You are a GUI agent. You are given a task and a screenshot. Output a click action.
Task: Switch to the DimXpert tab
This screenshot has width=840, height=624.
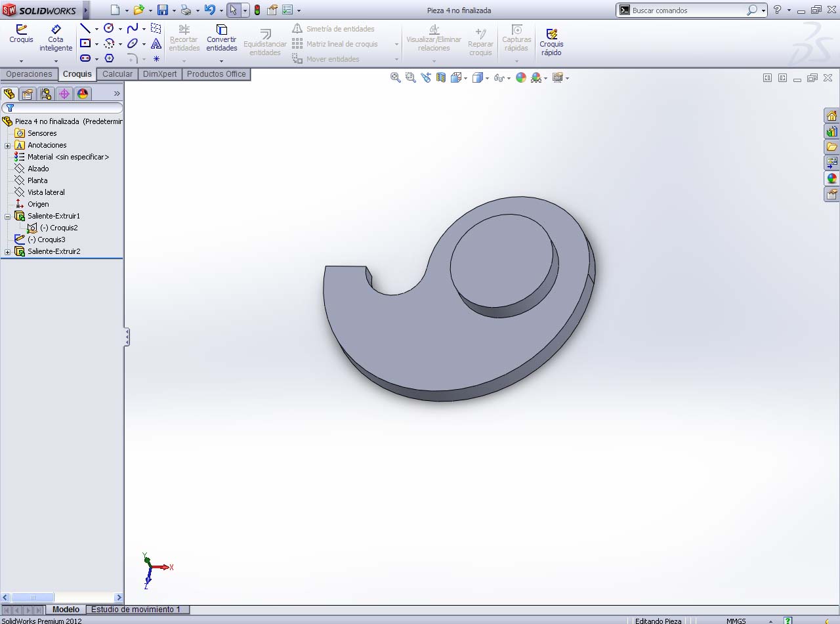click(160, 74)
